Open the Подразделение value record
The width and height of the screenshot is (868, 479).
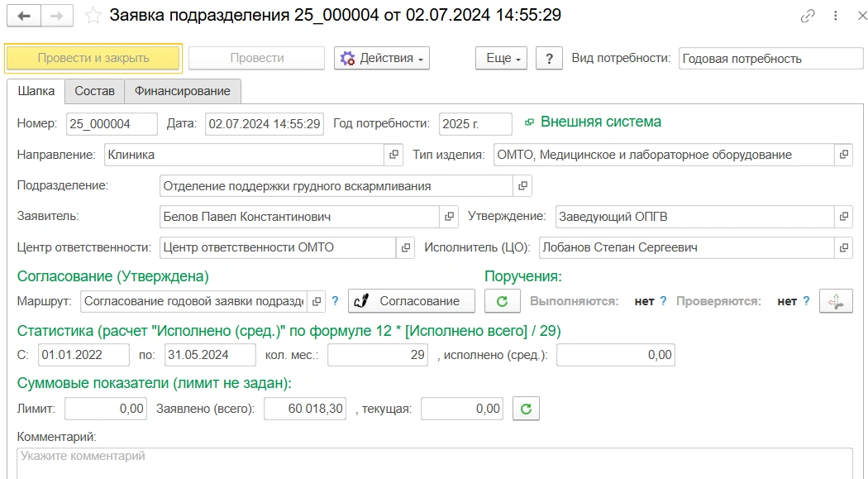pos(522,186)
